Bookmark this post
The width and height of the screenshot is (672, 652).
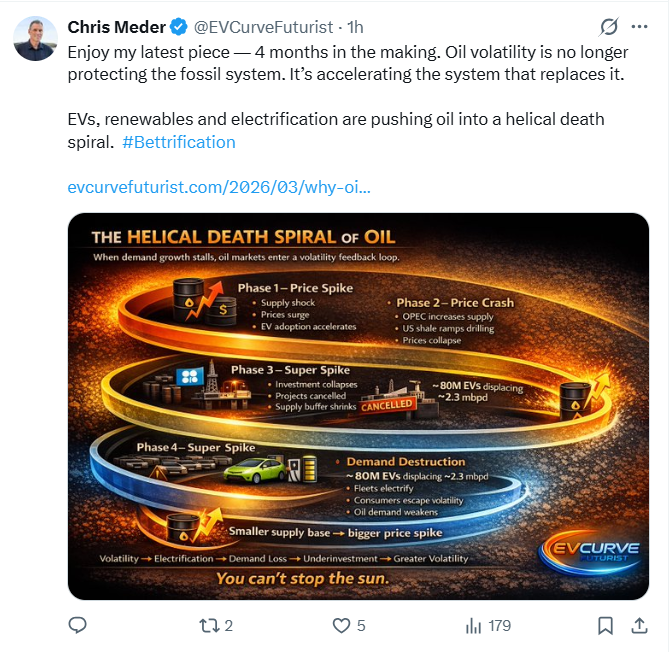coord(605,626)
